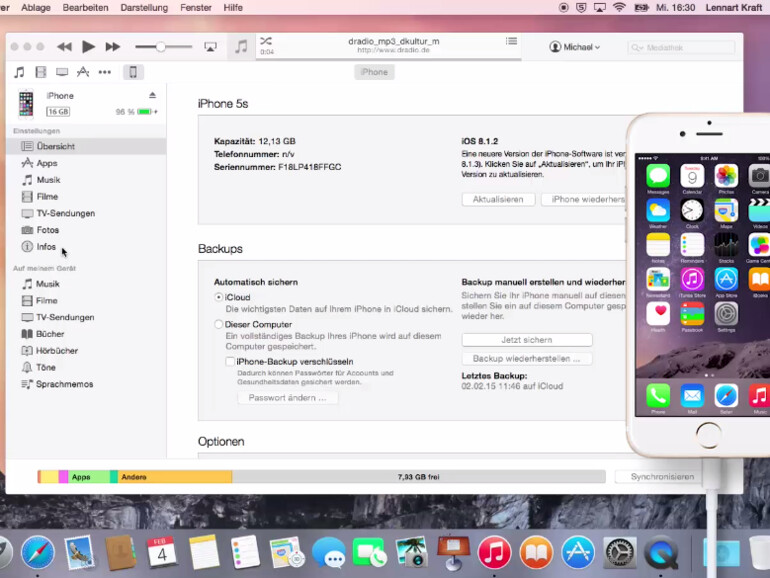This screenshot has width=770, height=578.
Task: Open the Michael account dropdown
Action: click(x=575, y=47)
